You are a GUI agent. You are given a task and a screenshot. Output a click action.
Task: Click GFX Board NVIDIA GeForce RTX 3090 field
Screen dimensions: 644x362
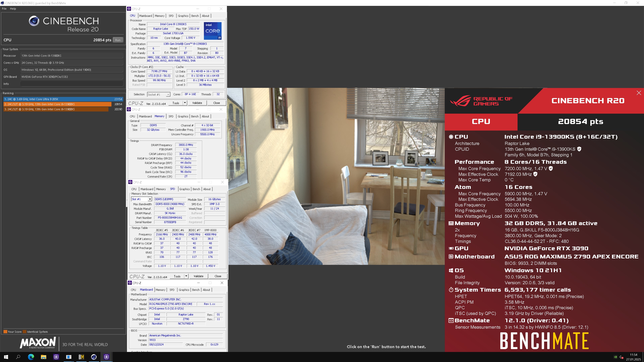click(x=72, y=77)
